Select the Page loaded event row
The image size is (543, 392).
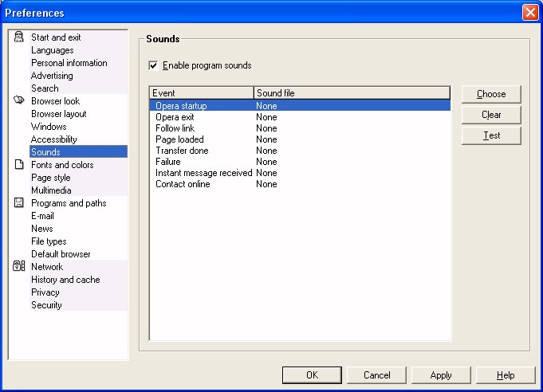300,139
